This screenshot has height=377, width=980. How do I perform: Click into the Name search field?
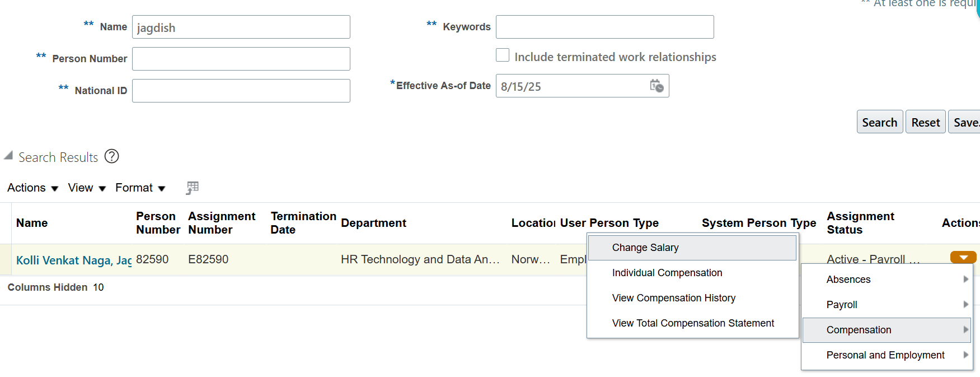pyautogui.click(x=241, y=27)
